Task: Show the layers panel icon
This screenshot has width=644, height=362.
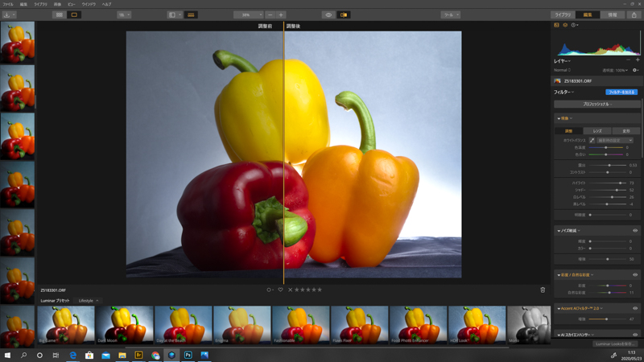Action: 565,25
